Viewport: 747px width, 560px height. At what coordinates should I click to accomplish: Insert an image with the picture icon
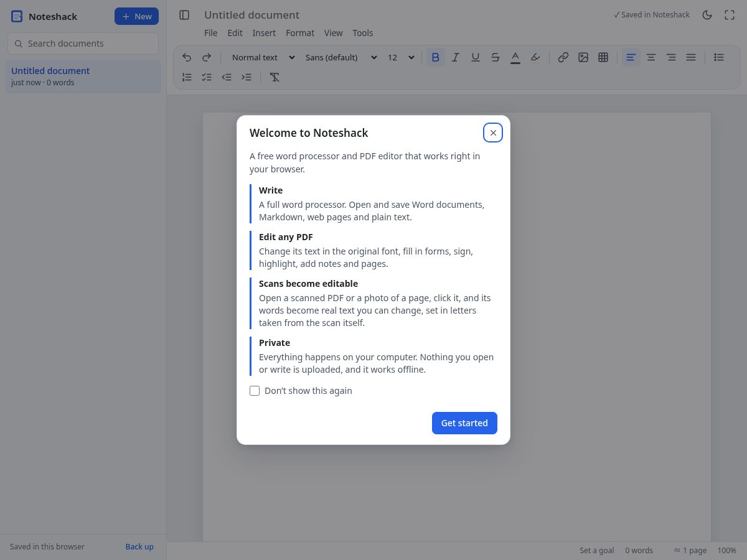[583, 57]
